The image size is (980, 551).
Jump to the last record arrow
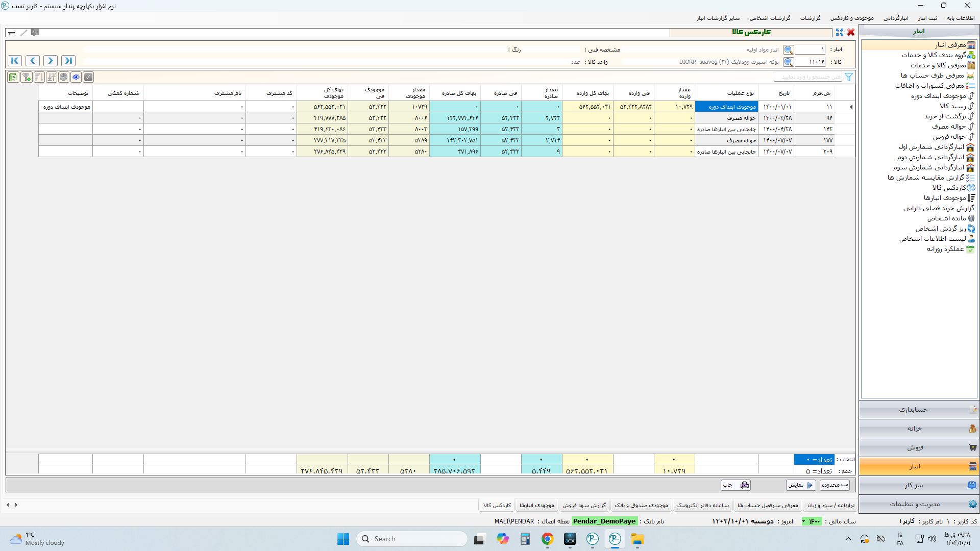[68, 61]
